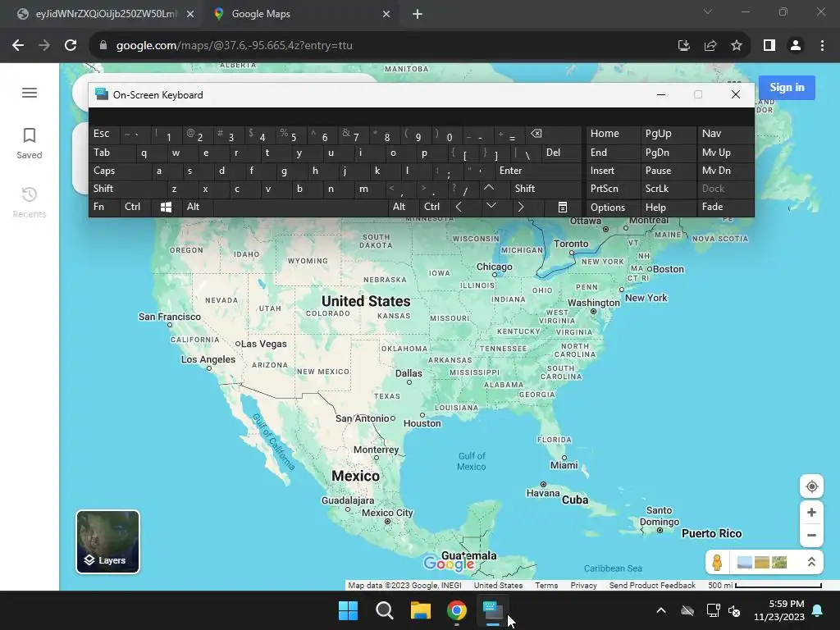Open File Explorer from the taskbar
The height and width of the screenshot is (630, 840).
tap(421, 610)
